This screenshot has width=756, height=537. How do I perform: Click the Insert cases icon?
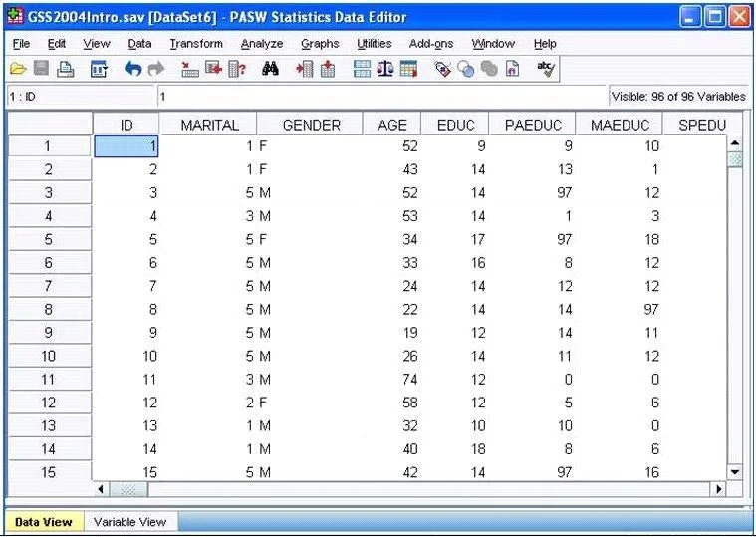click(x=304, y=69)
